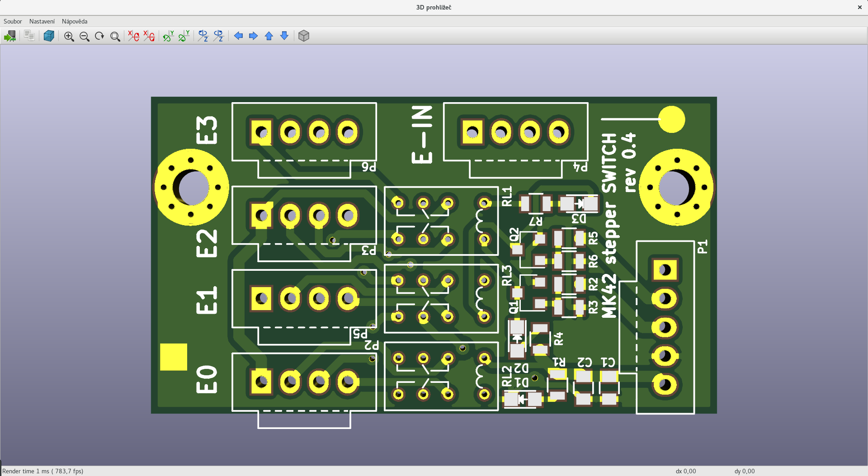Rotate X counterclockwise (second red X icon)
This screenshot has height=476, width=868.
point(149,36)
